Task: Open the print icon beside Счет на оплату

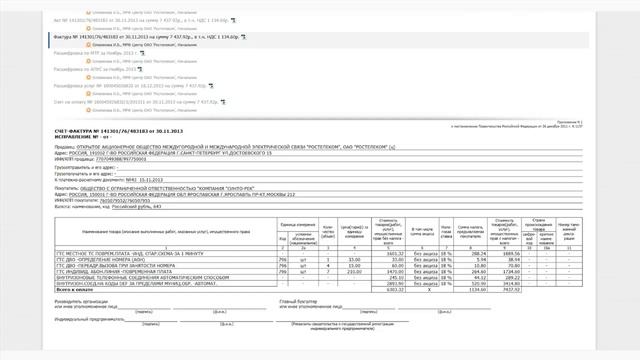Action: [223, 102]
